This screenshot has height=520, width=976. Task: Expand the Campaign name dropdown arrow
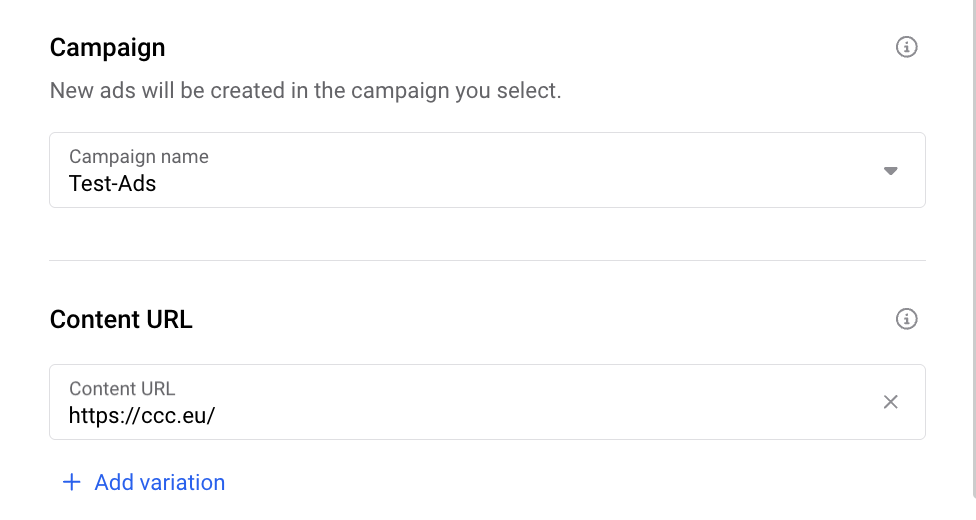(891, 171)
